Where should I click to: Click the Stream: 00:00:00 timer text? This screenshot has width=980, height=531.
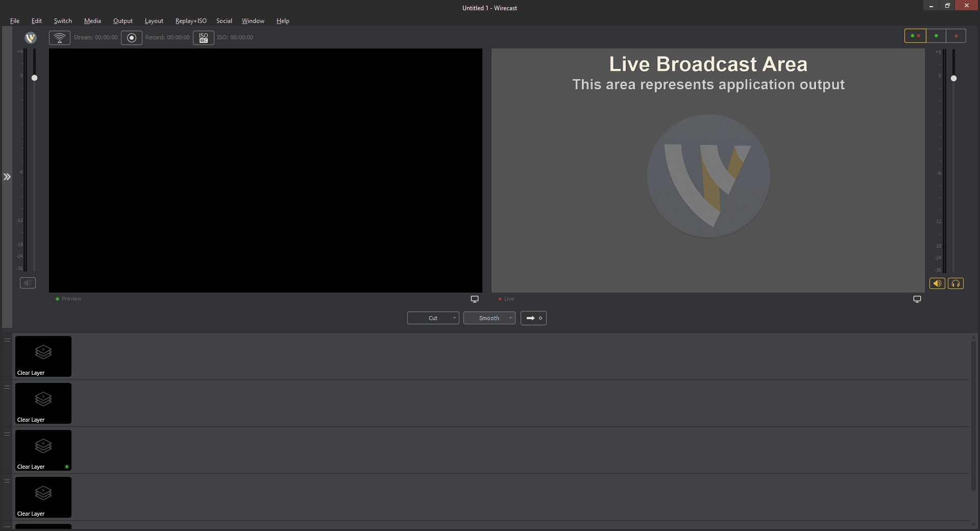95,37
